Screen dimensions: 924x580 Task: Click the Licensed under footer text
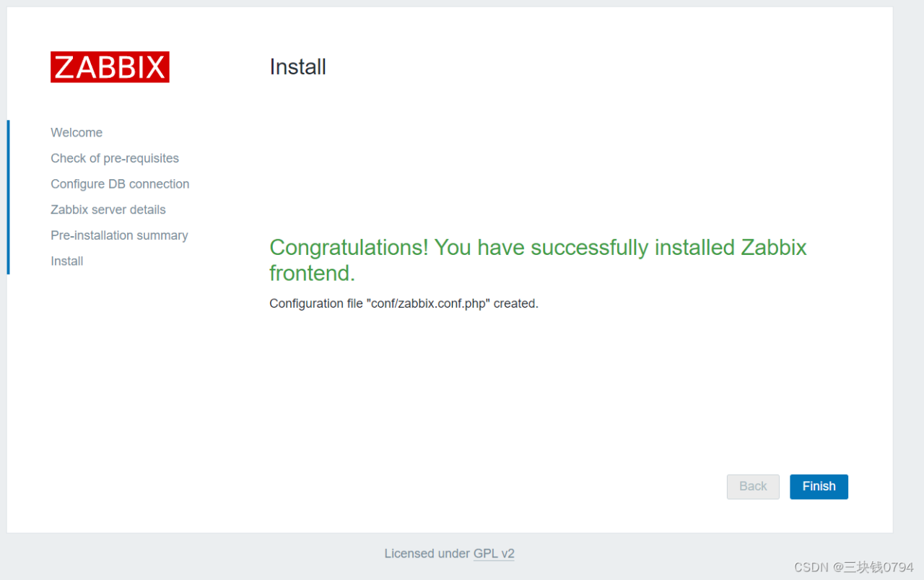[427, 554]
